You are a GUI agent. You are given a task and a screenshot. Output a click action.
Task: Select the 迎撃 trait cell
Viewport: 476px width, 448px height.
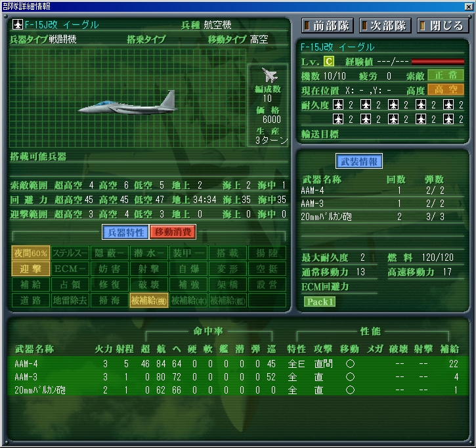click(x=31, y=269)
